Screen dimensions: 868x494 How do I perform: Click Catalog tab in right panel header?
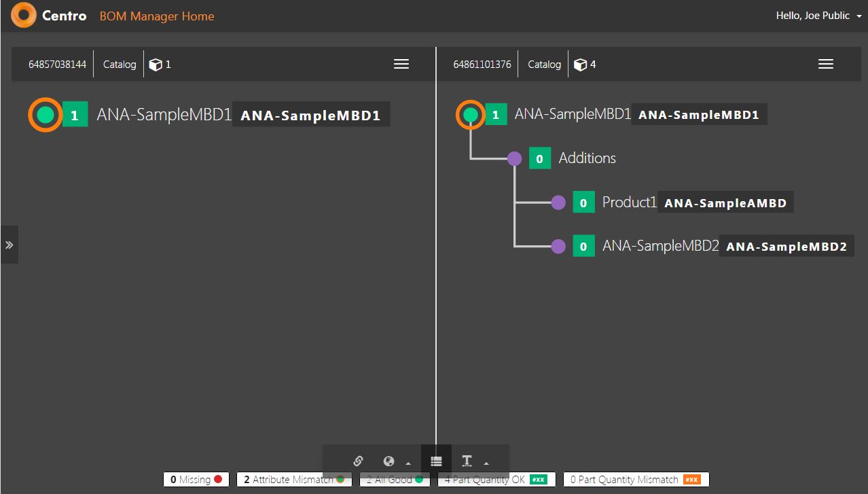click(544, 65)
